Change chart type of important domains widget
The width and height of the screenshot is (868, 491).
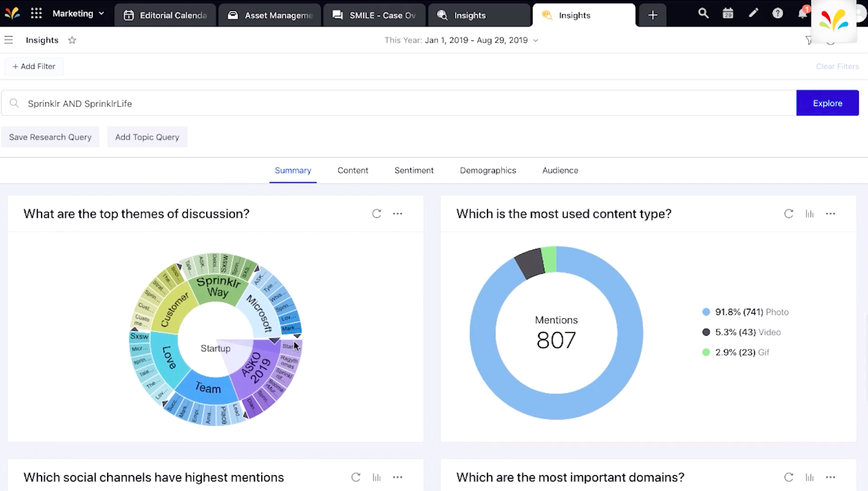(809, 477)
